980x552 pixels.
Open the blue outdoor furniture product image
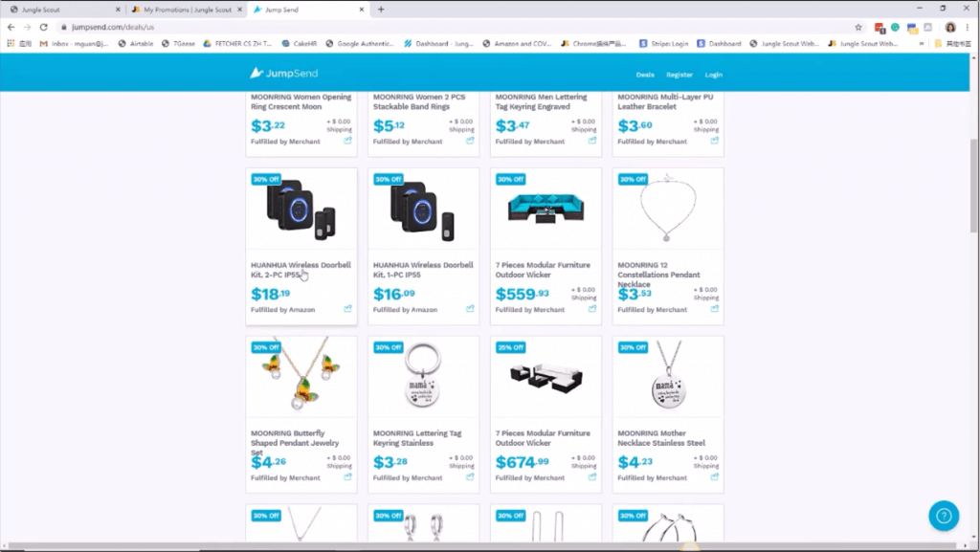pyautogui.click(x=546, y=210)
